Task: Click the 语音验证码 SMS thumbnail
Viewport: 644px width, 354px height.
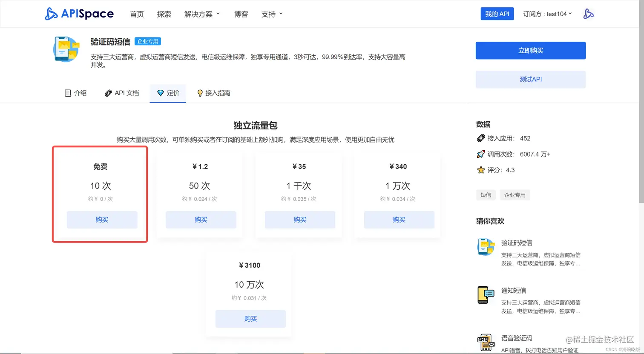Action: pyautogui.click(x=486, y=342)
